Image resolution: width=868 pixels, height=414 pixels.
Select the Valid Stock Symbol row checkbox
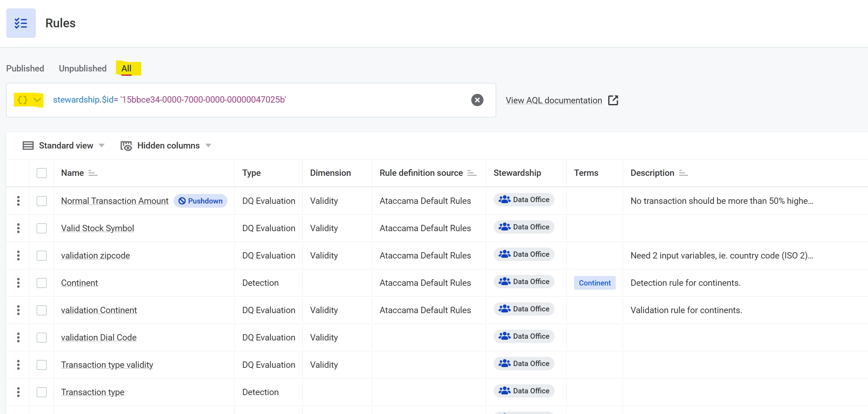42,228
